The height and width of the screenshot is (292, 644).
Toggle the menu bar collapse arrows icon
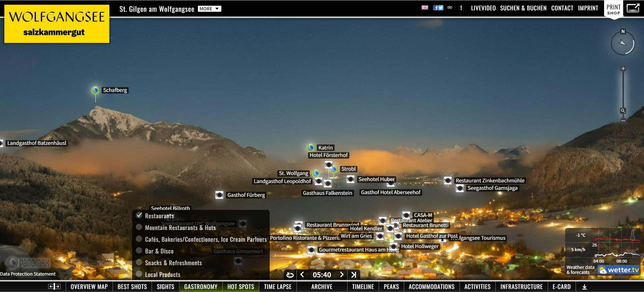click(x=54, y=287)
